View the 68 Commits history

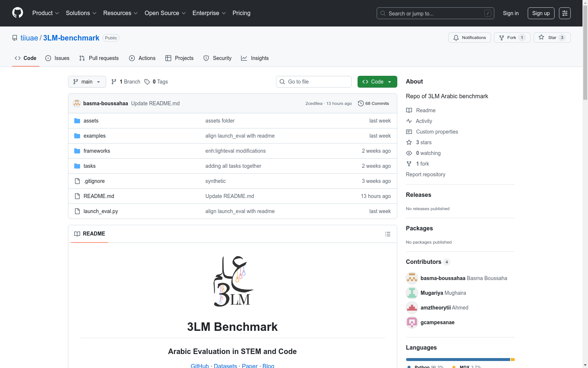(x=373, y=103)
